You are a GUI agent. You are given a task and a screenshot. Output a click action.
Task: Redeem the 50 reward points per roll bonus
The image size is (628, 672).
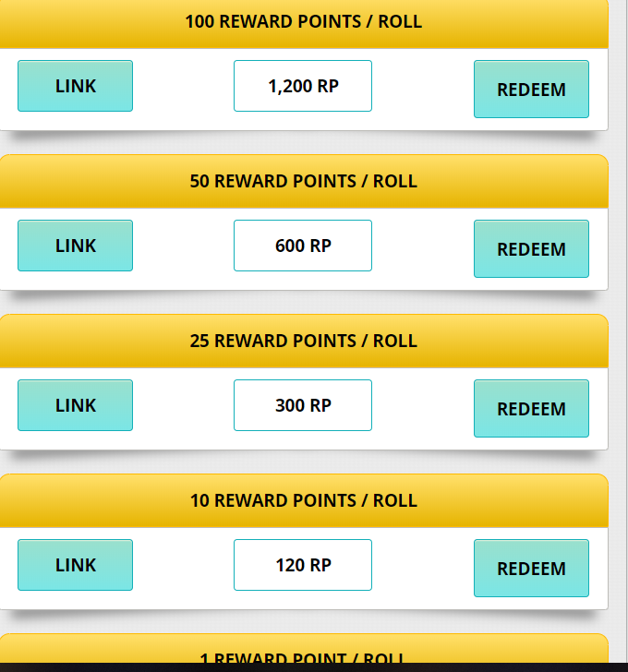point(531,249)
